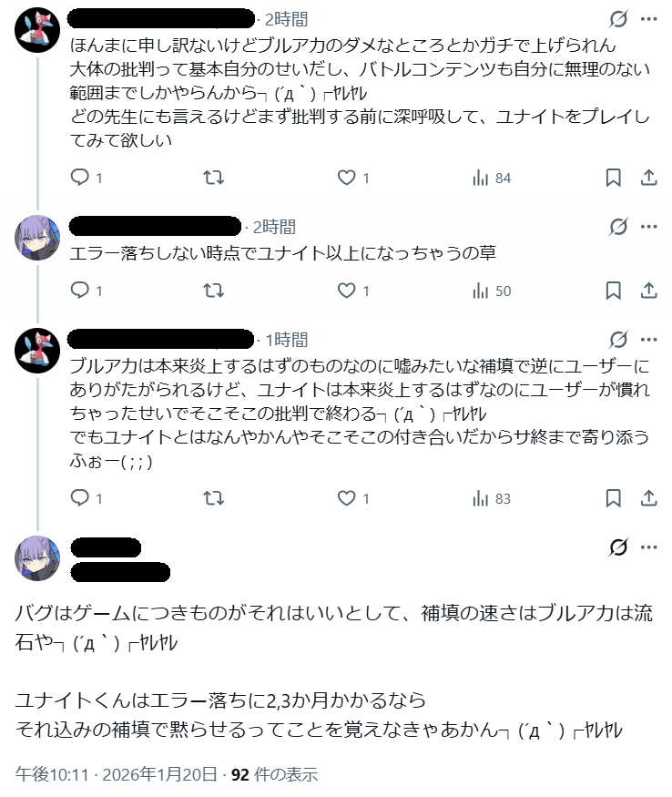Reply to the post with 83 views
672x797 pixels.
tap(80, 498)
